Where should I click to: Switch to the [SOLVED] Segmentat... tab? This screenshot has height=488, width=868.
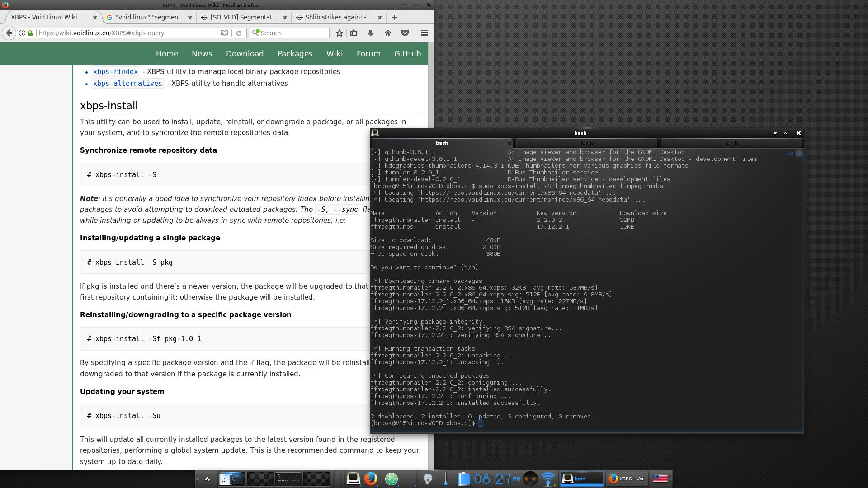[x=244, y=18]
